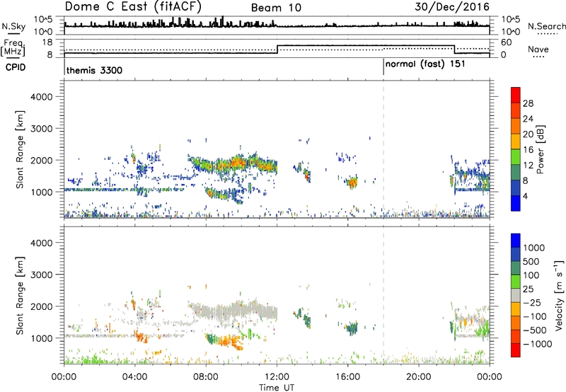Pick the gray middle segment of the Velocity color bar
566x392 pixels.
coord(516,296)
